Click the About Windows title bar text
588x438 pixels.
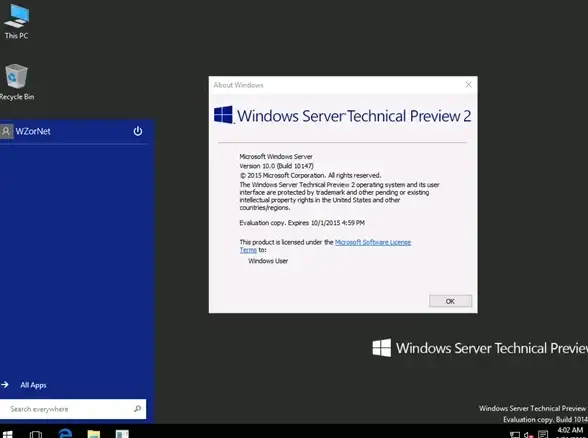(x=238, y=85)
